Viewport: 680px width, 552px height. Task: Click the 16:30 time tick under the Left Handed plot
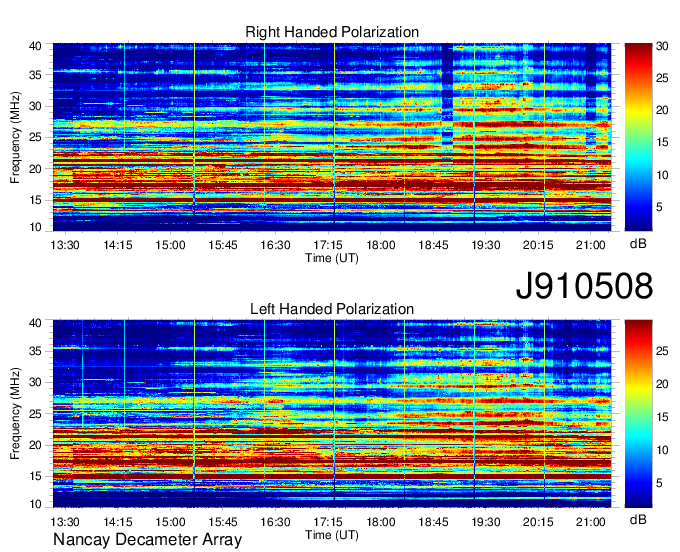(x=275, y=522)
